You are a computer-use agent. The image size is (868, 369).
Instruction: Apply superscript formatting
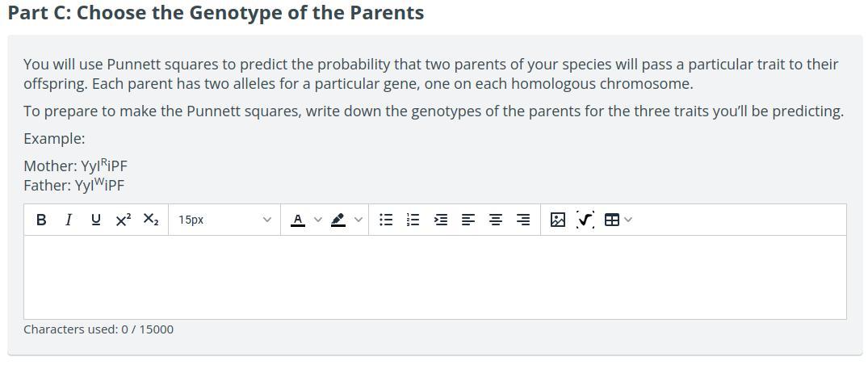point(123,220)
